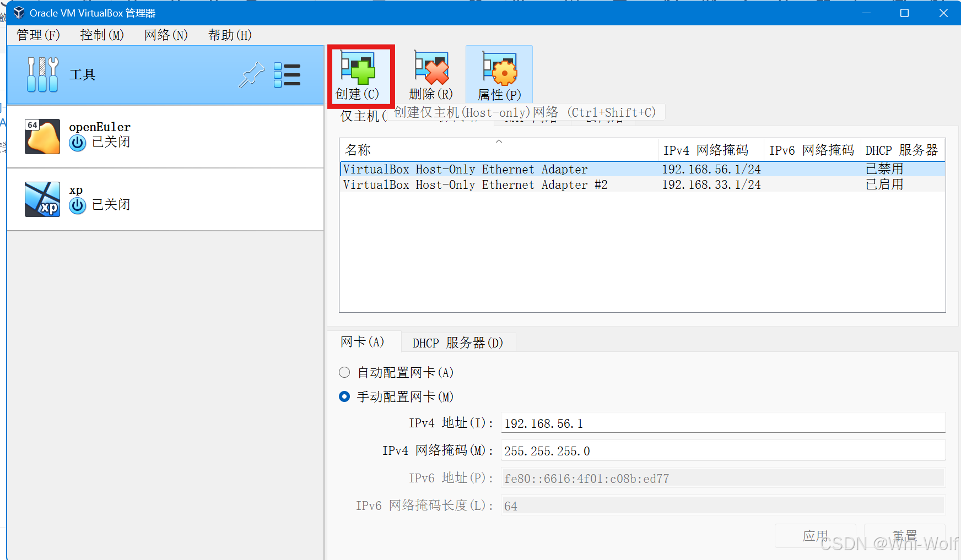Click the openEuler power-off status icon

pyautogui.click(x=78, y=143)
